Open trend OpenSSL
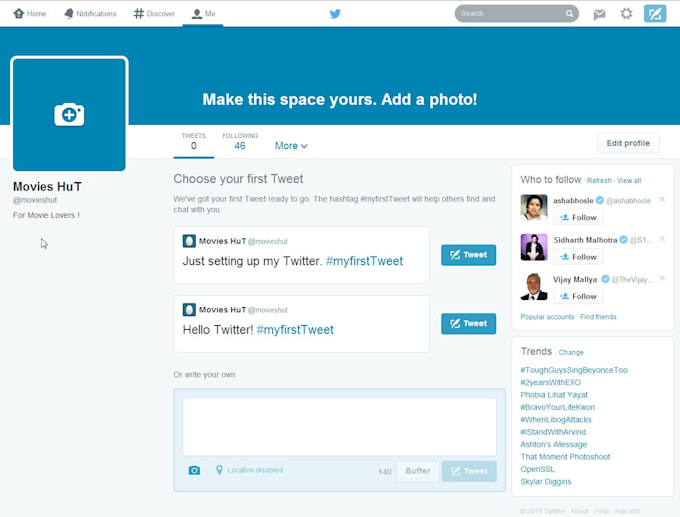 point(537,469)
